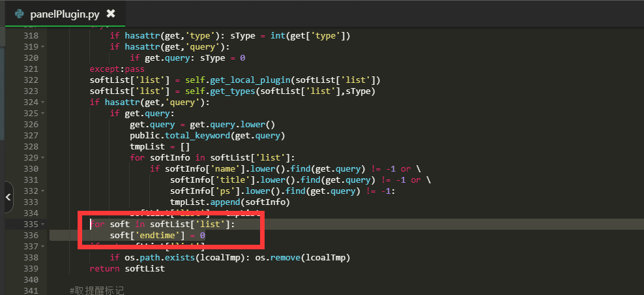644x295 pixels.
Task: Click public.total_keyword(get.query) line
Action: coord(207,136)
